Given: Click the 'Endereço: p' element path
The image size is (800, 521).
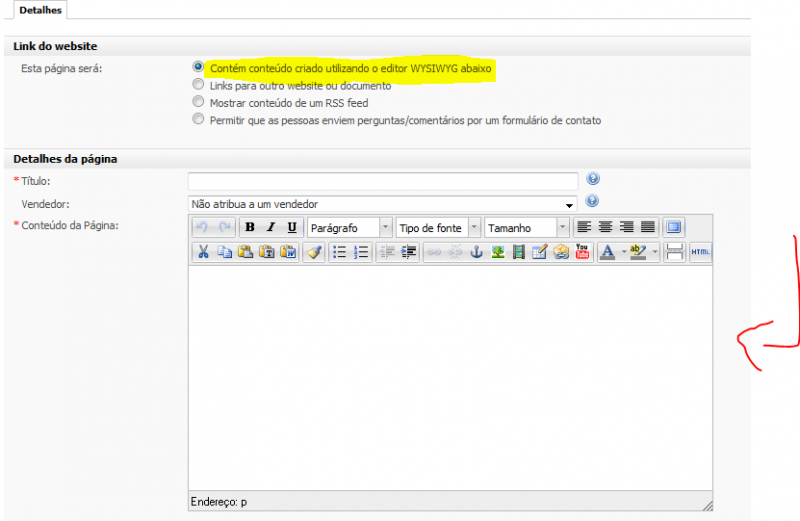Looking at the screenshot, I should pos(219,502).
